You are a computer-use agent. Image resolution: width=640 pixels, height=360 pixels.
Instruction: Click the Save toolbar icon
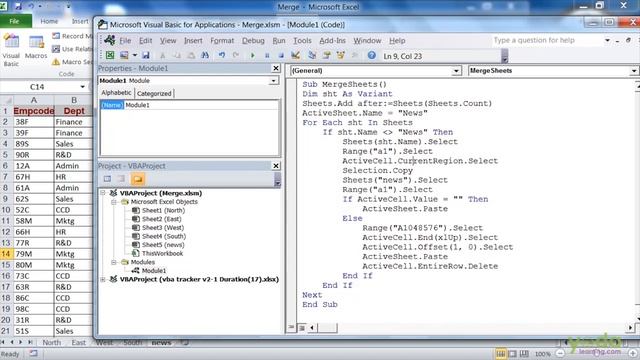pos(146,55)
